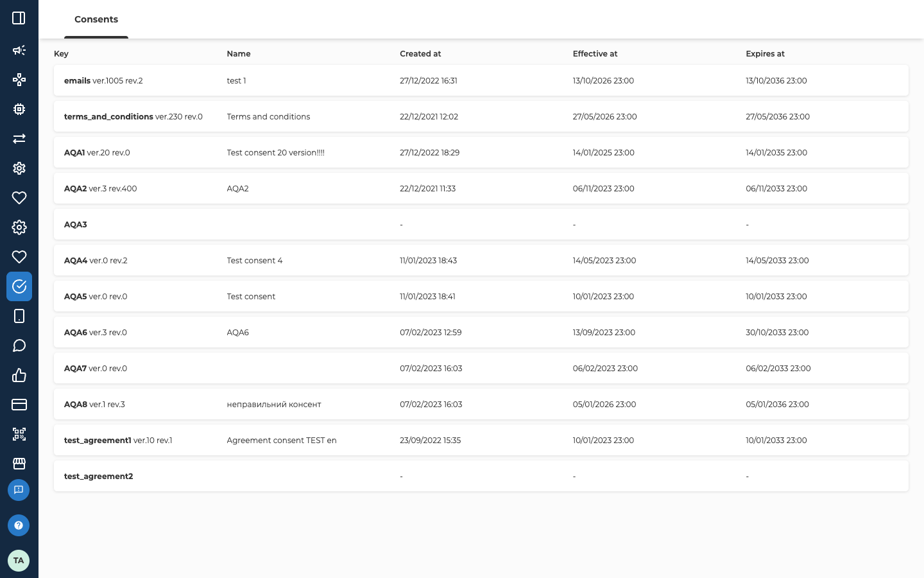The width and height of the screenshot is (924, 578).
Task: Click created date 11/01/2023 18:43
Action: click(x=429, y=261)
